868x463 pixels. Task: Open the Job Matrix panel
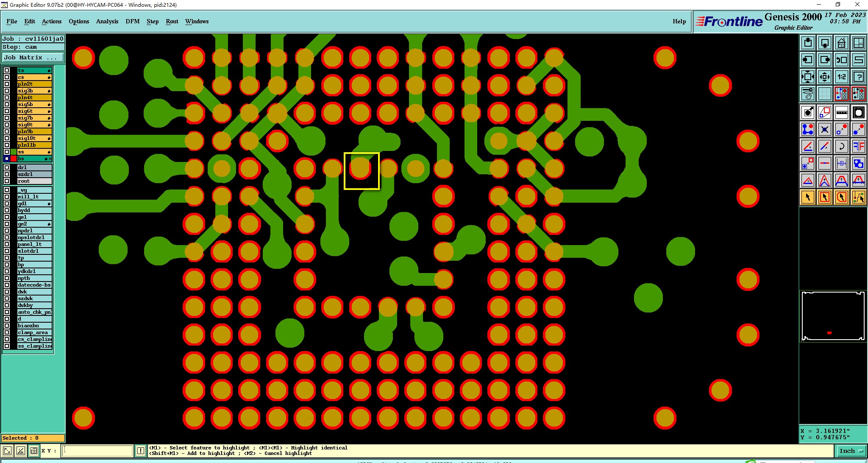click(x=33, y=57)
